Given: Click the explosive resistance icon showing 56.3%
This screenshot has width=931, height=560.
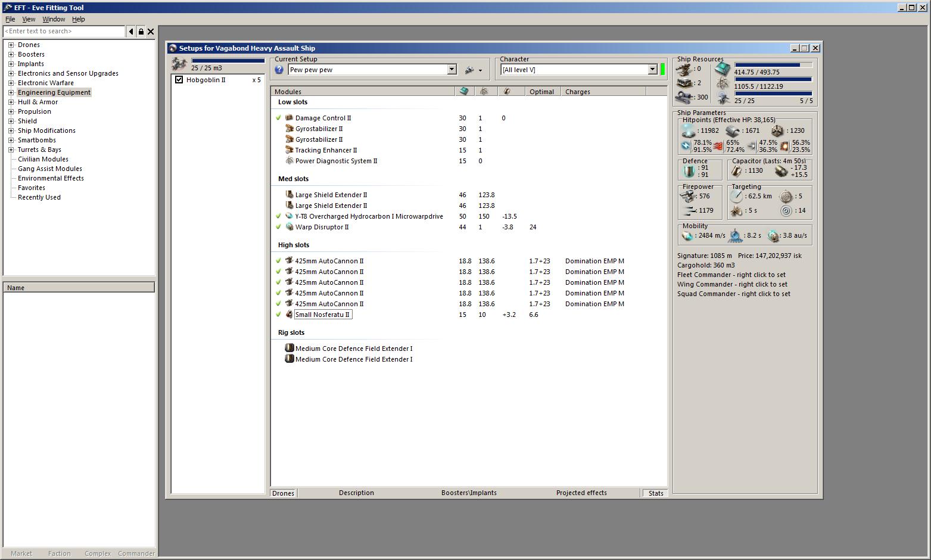Looking at the screenshot, I should coord(784,145).
